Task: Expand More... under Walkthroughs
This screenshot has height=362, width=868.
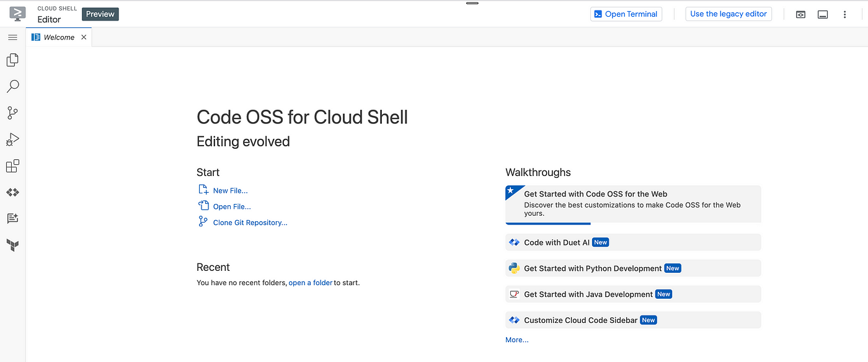Action: (517, 340)
